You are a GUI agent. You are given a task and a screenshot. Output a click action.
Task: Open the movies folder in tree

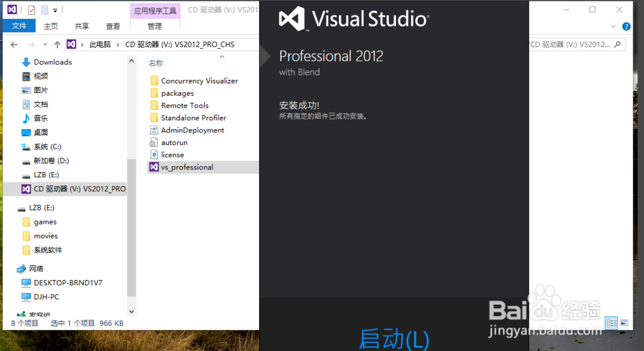coord(45,236)
